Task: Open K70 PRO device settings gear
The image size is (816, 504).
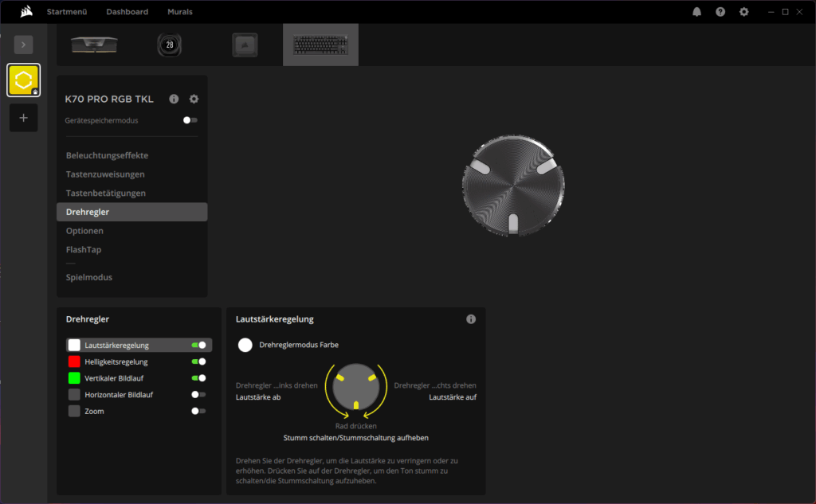Action: point(194,100)
